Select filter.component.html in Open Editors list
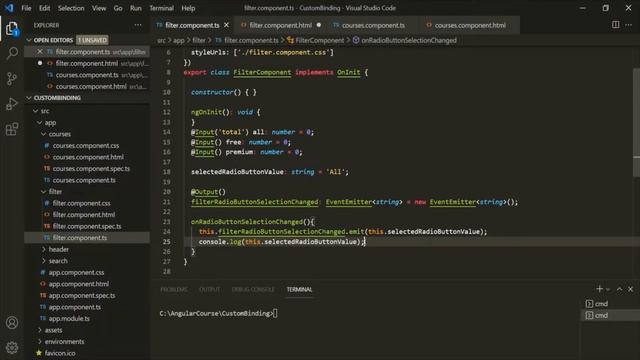640x360 pixels. (87, 63)
